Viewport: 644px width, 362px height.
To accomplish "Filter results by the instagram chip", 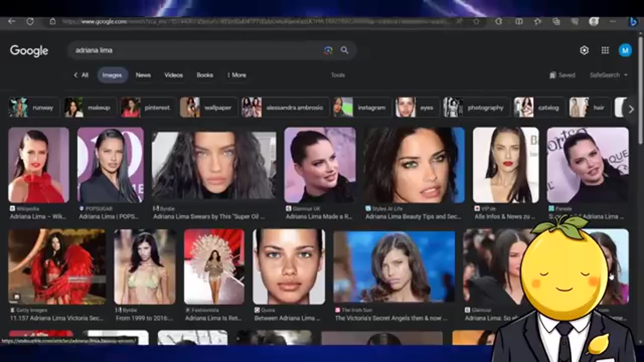I will tap(362, 108).
